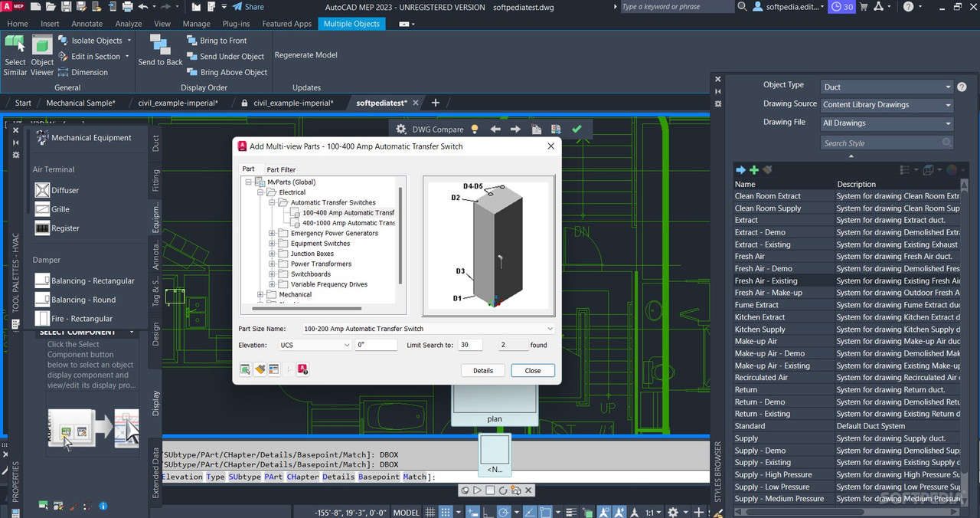Select Balancing - Round damper
980x518 pixels.
(x=76, y=300)
